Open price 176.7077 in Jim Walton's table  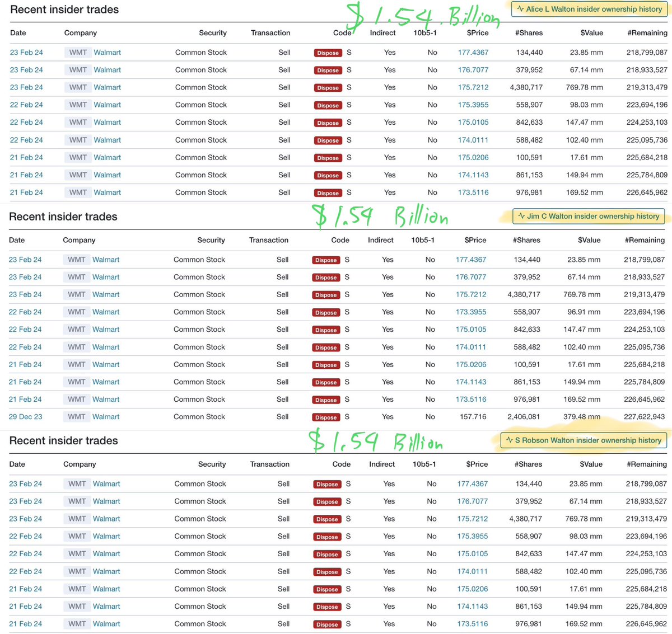[471, 277]
